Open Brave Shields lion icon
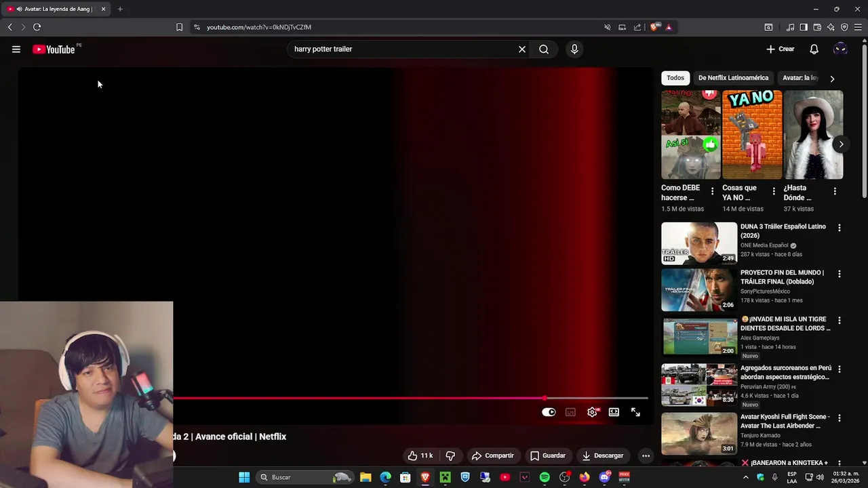 tap(654, 27)
